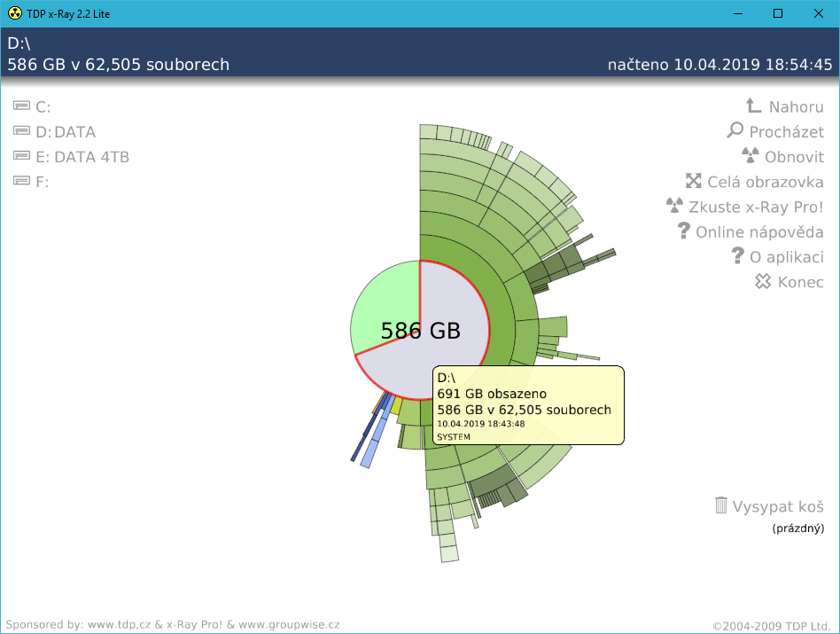Image resolution: width=840 pixels, height=634 pixels.
Task: Click the Online nápověda question mark icon
Action: [x=683, y=231]
